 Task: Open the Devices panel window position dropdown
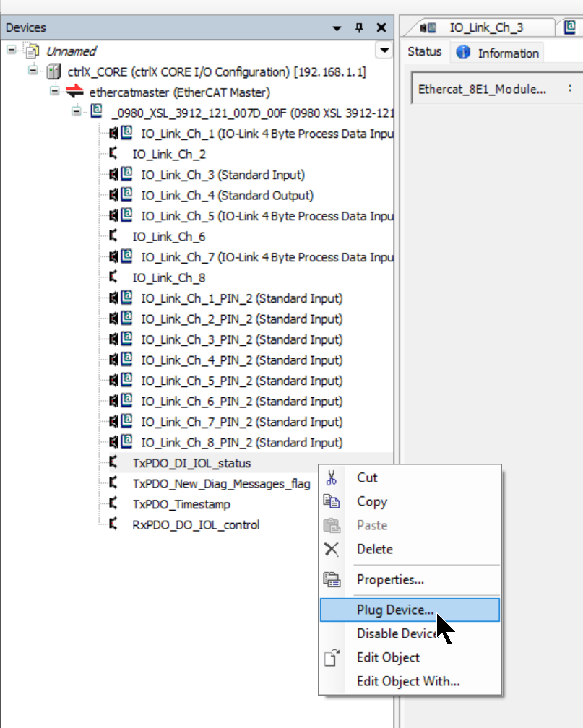(x=337, y=28)
